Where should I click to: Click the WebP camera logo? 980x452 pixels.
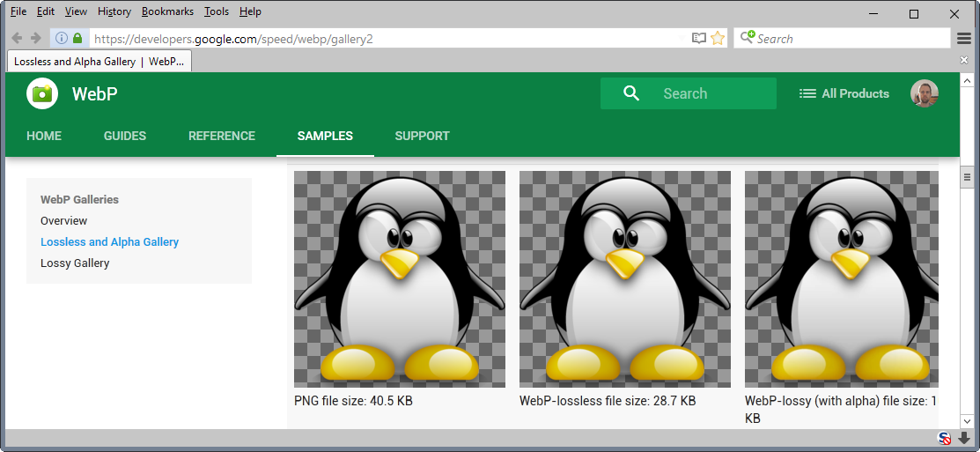point(42,93)
